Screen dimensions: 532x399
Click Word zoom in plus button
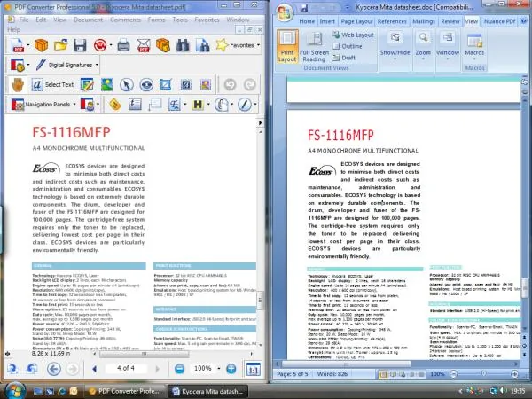tap(514, 374)
